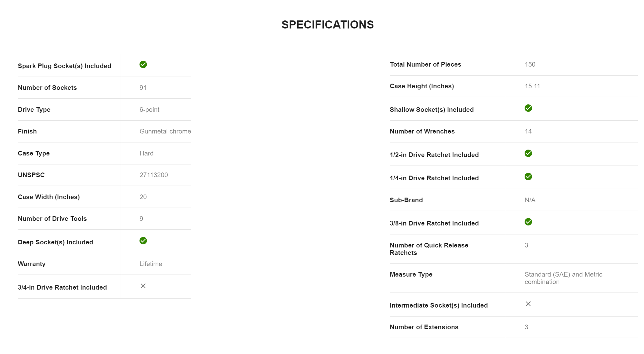Click the Drive Type value 6-point

pyautogui.click(x=149, y=110)
